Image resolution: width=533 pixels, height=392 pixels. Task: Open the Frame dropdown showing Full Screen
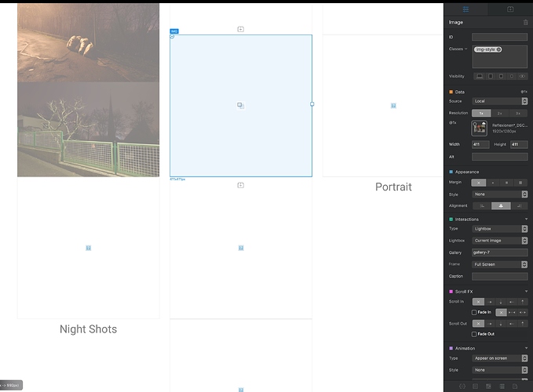[x=499, y=264]
